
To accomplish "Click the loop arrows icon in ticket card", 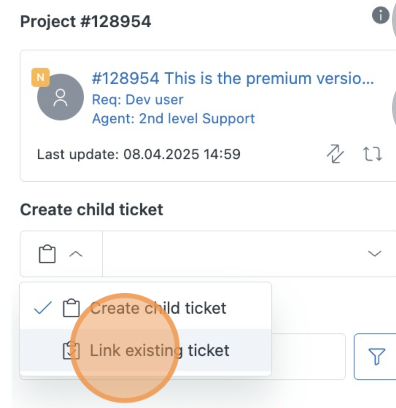I will pyautogui.click(x=372, y=154).
